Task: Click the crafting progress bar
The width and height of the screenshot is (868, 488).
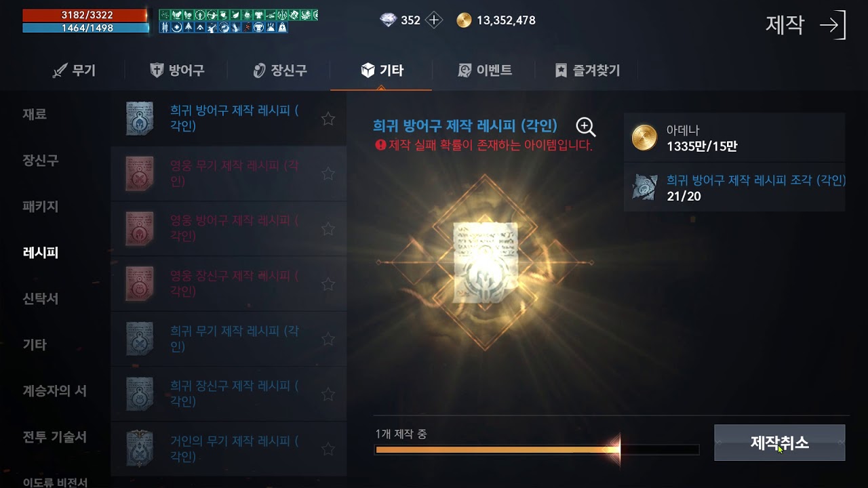Action: (537, 449)
